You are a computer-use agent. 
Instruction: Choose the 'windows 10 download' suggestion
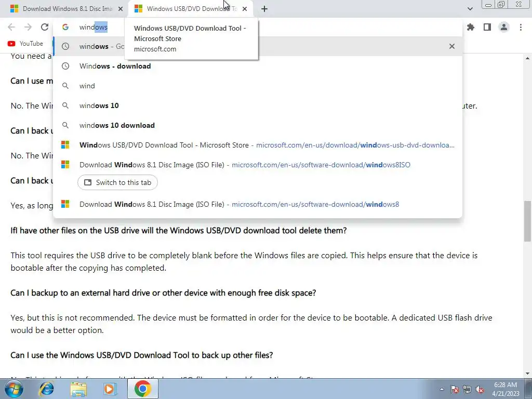[x=258, y=125]
